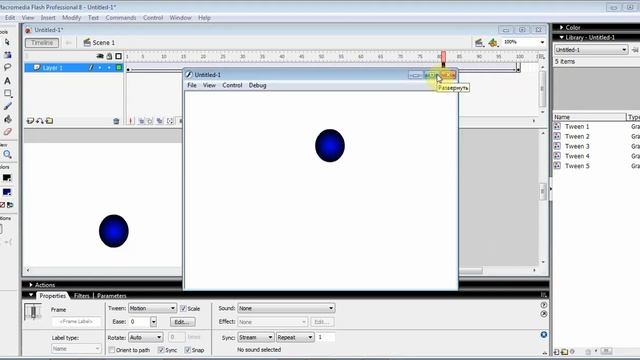Select the Lasso tool
Viewport: 640px width, 360px height.
pyautogui.click(x=7, y=67)
